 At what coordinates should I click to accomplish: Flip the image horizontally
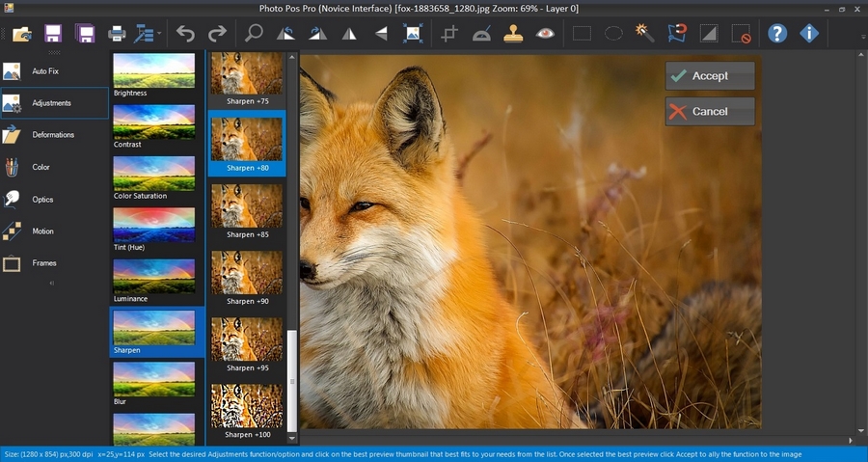tap(349, 35)
